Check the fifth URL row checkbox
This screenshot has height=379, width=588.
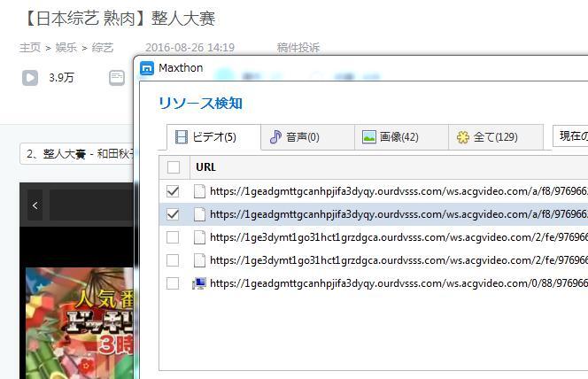[x=174, y=283]
